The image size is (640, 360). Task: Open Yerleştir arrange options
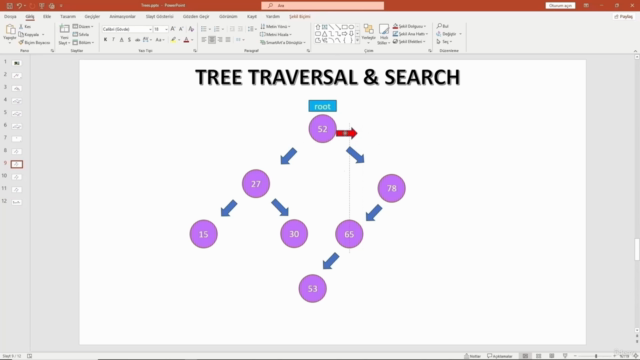pyautogui.click(x=368, y=33)
